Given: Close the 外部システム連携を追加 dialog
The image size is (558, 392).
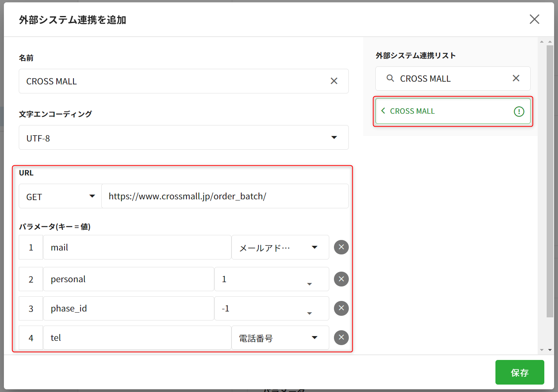Looking at the screenshot, I should pyautogui.click(x=534, y=19).
